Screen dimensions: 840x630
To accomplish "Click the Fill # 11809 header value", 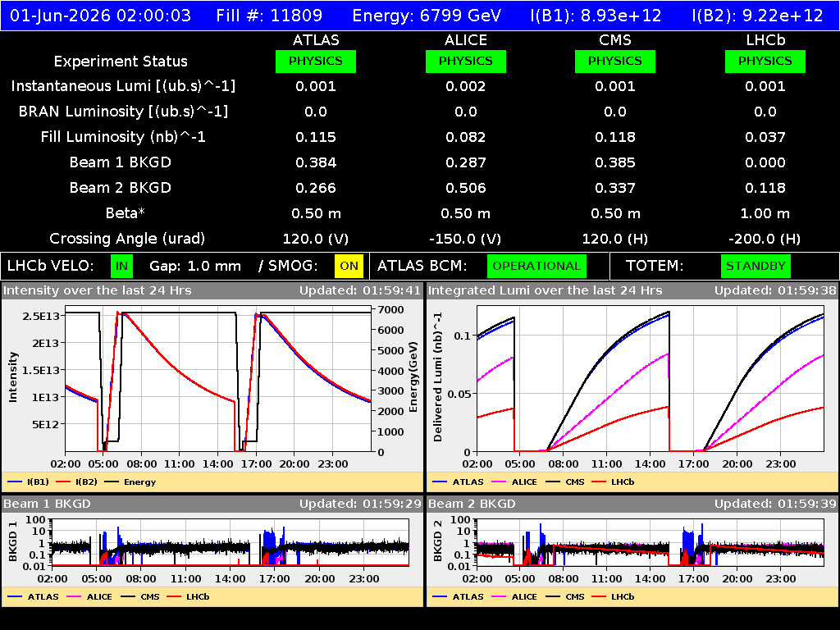I will (269, 16).
